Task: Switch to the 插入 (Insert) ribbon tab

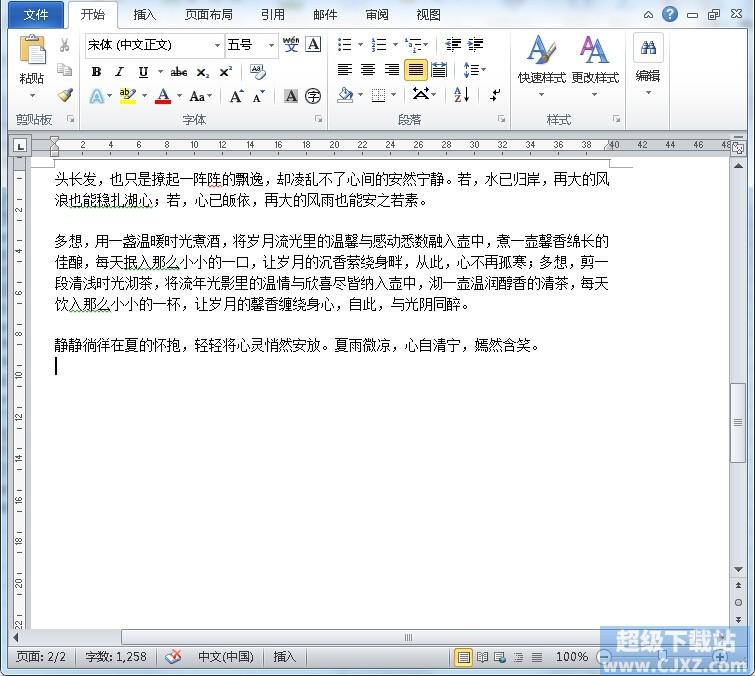Action: tap(145, 15)
